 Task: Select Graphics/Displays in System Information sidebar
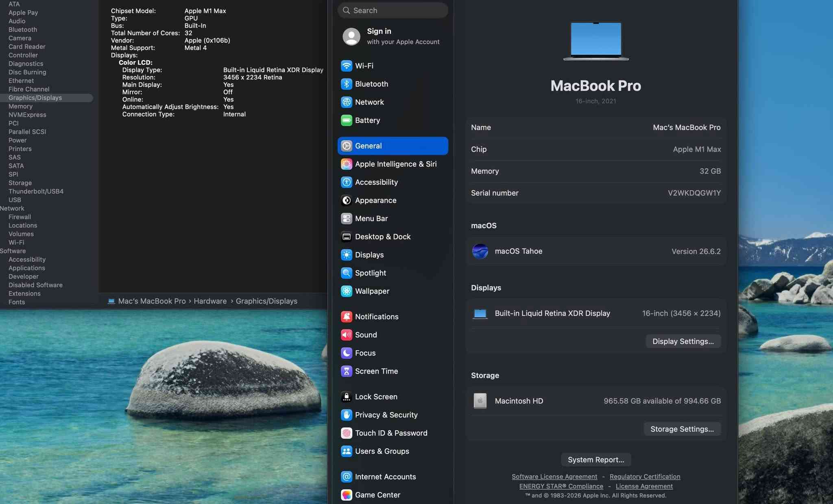point(46,98)
